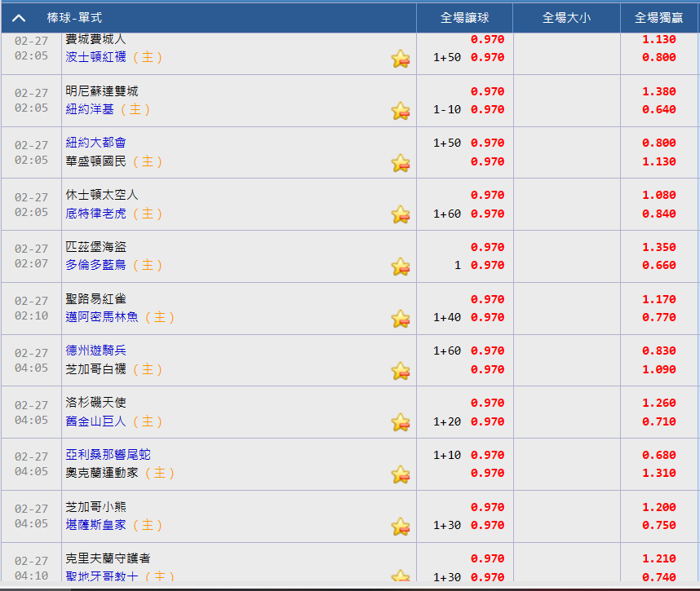This screenshot has width=700, height=591.
Task: Toggle favorite star for 奧克蘭運動家 match
Action: [401, 474]
